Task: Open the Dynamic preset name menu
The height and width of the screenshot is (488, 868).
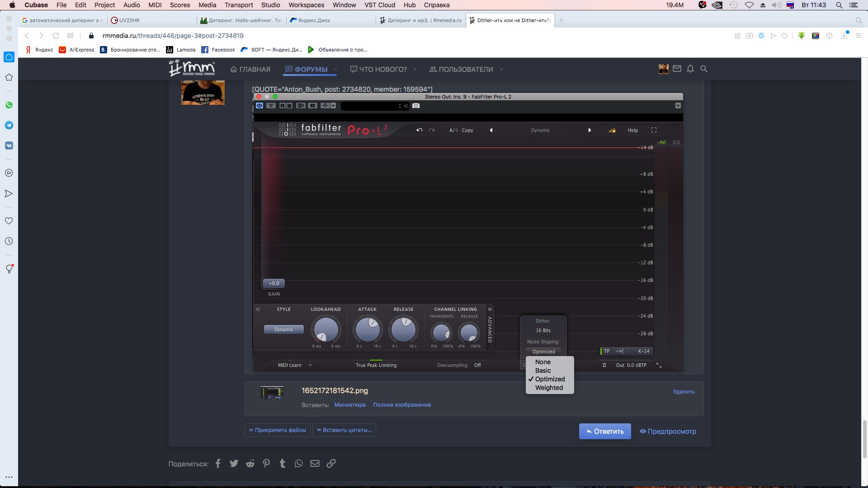Action: pyautogui.click(x=541, y=130)
